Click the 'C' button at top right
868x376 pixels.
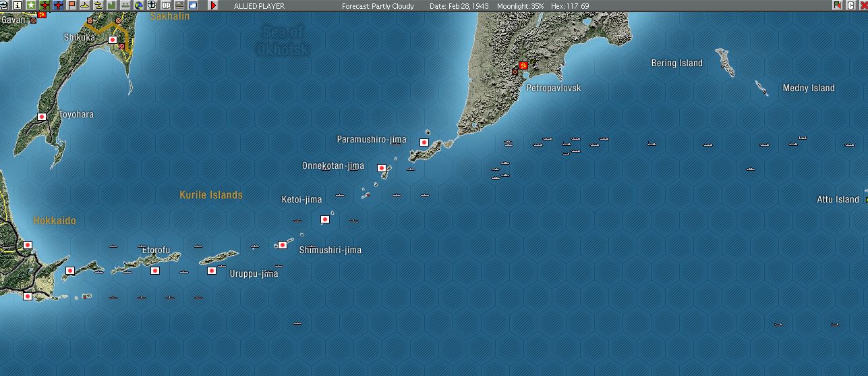(x=850, y=5)
